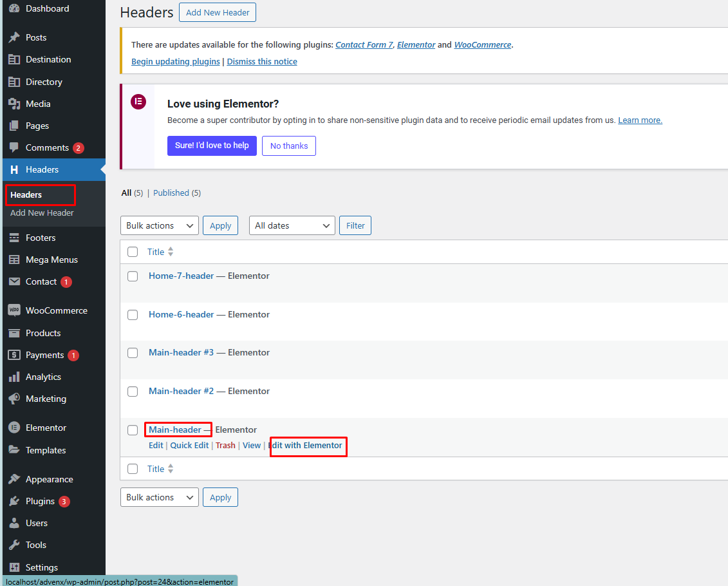Viewport: 728px width, 586px height.
Task: Open the top Bulk actions dropdown
Action: tap(159, 225)
